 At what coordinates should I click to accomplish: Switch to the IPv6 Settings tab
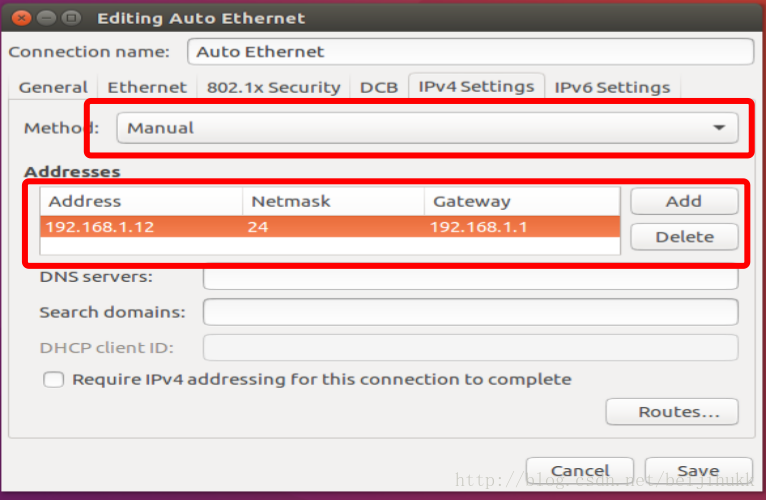pyautogui.click(x=612, y=87)
